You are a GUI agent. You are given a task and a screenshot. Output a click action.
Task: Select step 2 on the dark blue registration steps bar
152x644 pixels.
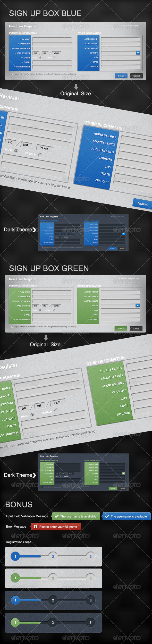click(53, 600)
